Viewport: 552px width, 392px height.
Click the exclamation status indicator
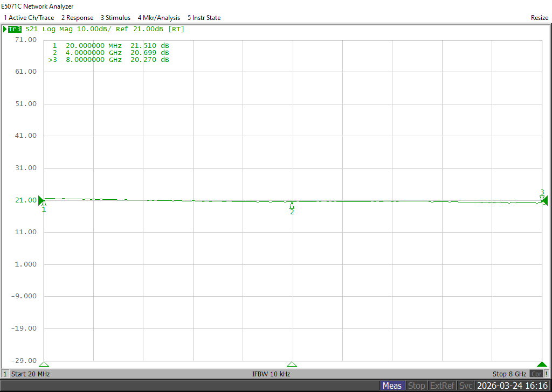pyautogui.click(x=547, y=374)
